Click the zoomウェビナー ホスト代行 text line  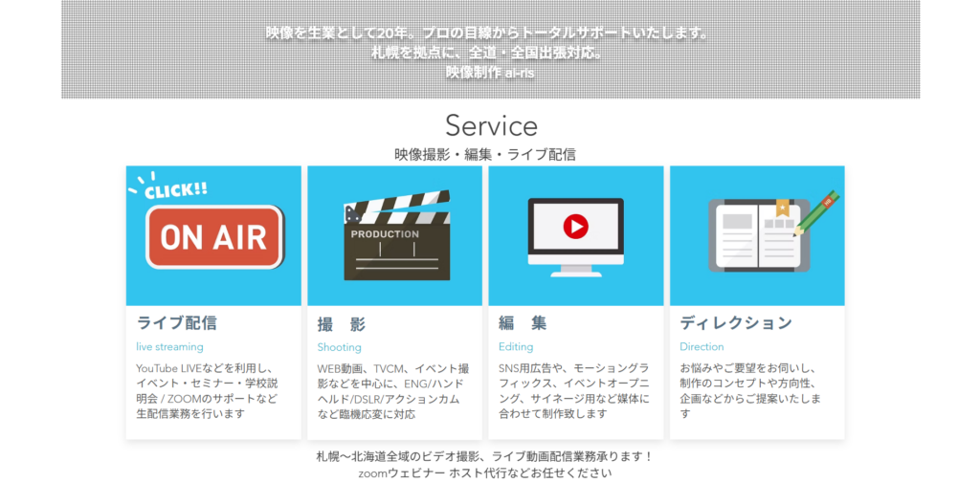point(484,472)
